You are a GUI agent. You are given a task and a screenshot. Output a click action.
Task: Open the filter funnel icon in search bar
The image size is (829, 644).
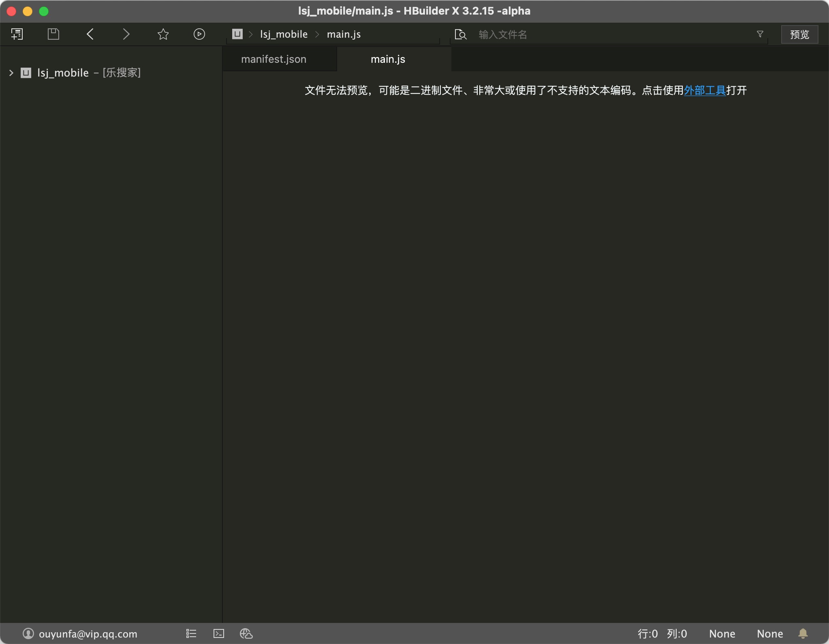760,34
